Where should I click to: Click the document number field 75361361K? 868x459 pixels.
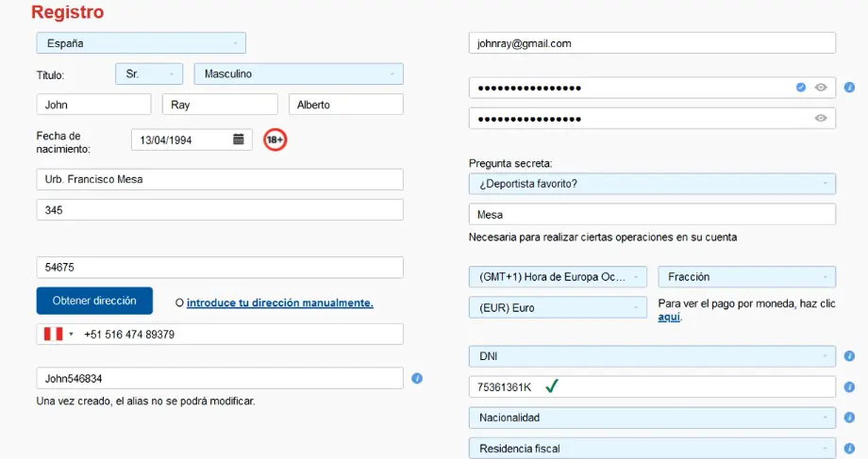[x=652, y=387]
